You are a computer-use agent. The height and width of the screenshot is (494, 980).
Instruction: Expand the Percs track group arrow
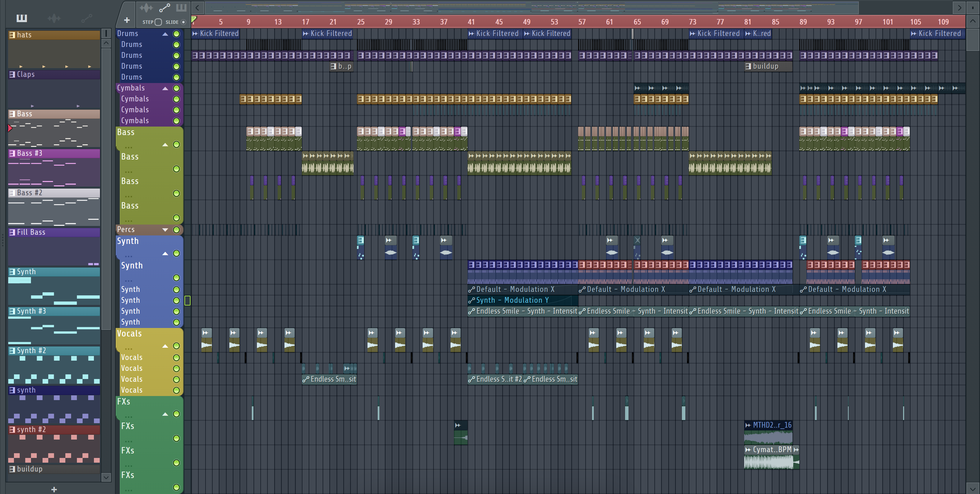(x=165, y=230)
